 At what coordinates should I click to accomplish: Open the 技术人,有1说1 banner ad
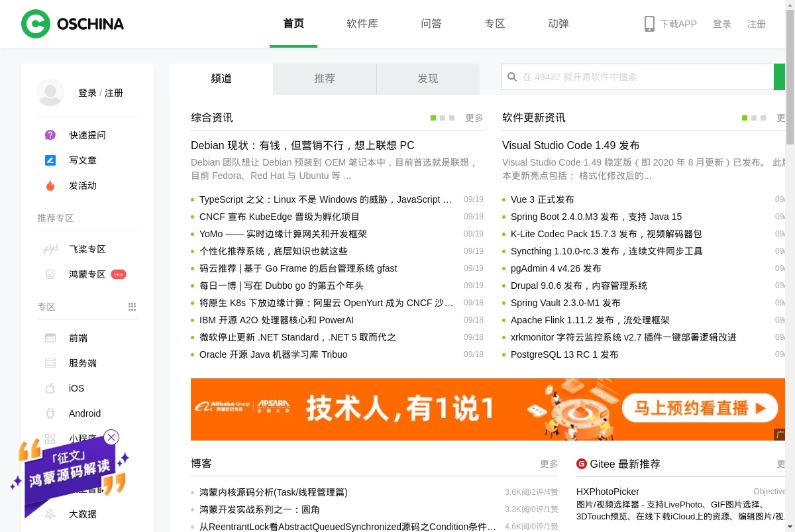coord(488,409)
